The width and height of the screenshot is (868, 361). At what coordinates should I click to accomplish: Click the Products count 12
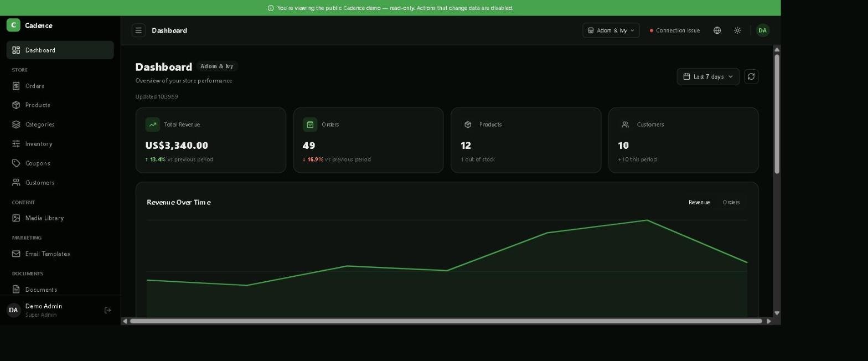pos(466,145)
